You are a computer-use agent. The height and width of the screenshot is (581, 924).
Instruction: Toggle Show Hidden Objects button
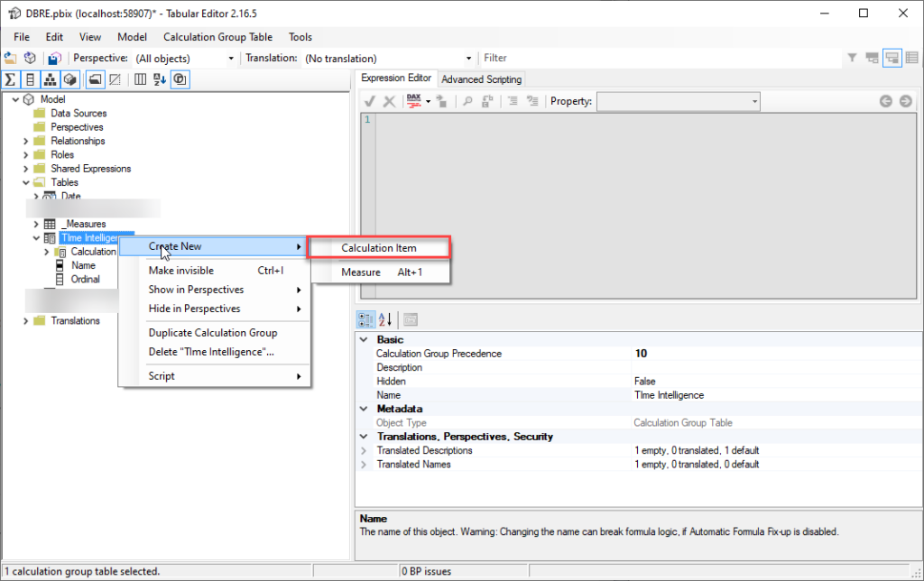(x=115, y=79)
